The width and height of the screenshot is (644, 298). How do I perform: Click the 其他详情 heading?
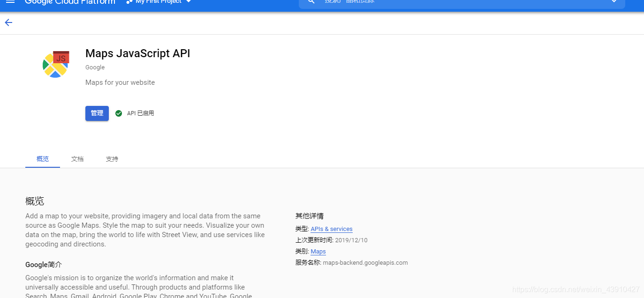pos(310,216)
